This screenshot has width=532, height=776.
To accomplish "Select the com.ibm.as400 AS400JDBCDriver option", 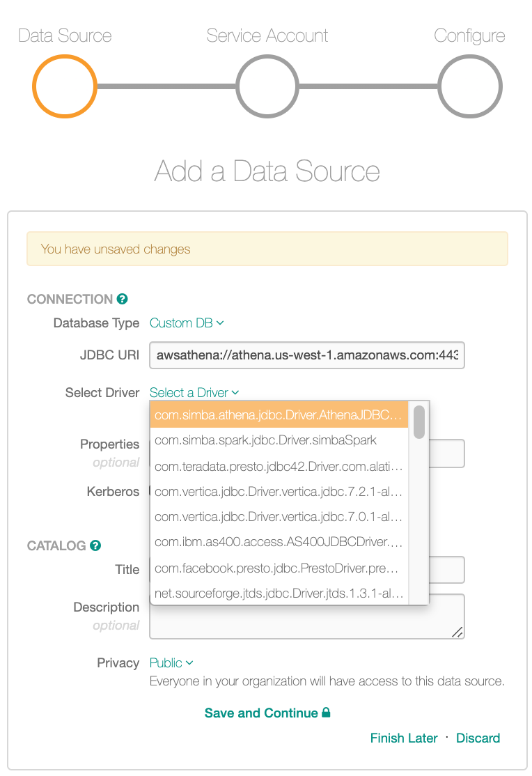I will [x=279, y=542].
